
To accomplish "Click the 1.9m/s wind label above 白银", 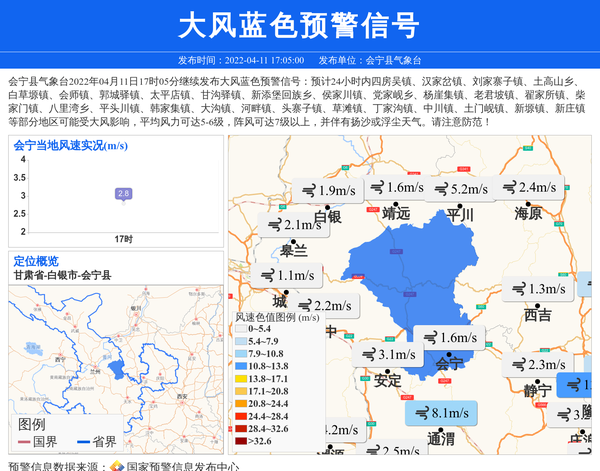I will click(x=328, y=190).
